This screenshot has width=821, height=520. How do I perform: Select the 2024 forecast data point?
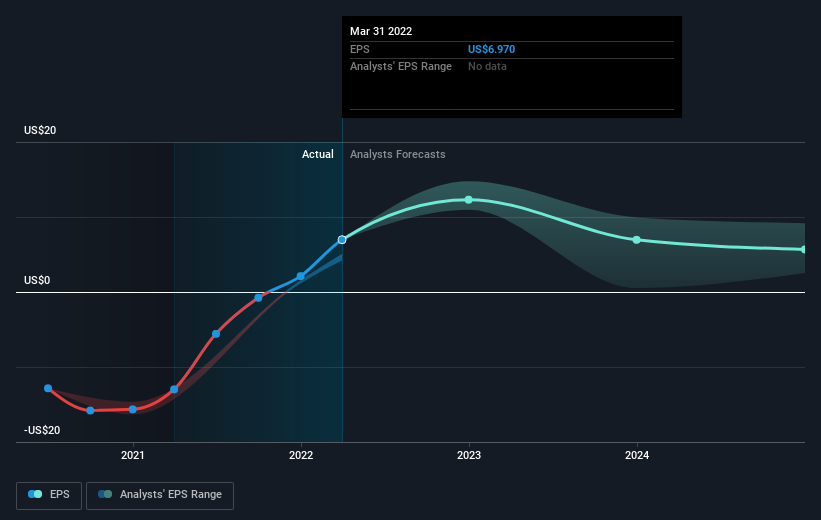[x=637, y=240]
